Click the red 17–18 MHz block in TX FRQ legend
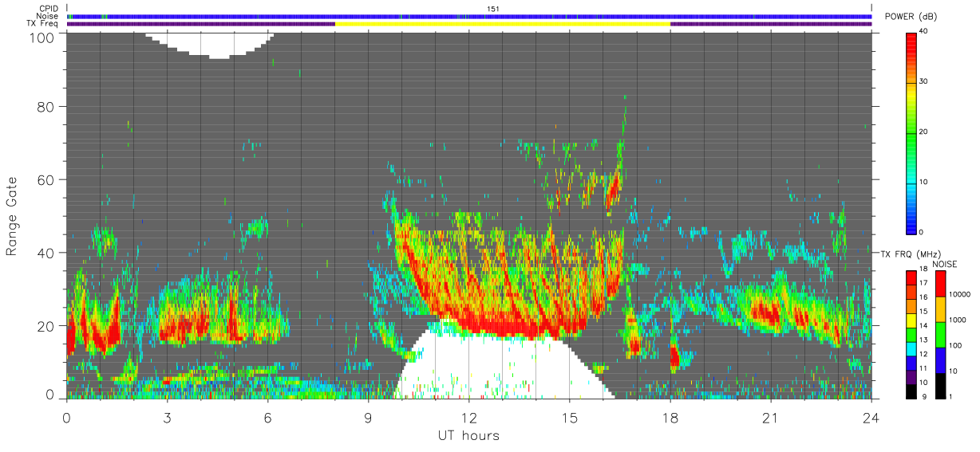 click(911, 279)
